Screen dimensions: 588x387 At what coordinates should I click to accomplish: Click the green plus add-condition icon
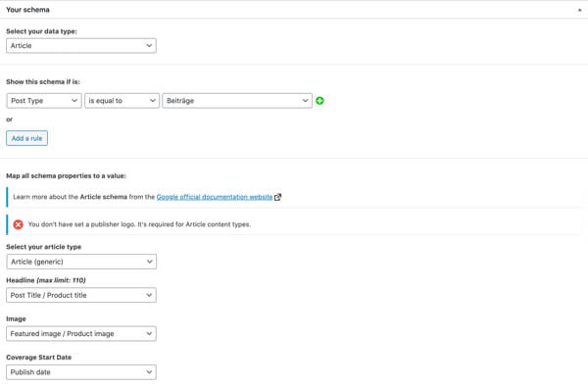coord(319,101)
